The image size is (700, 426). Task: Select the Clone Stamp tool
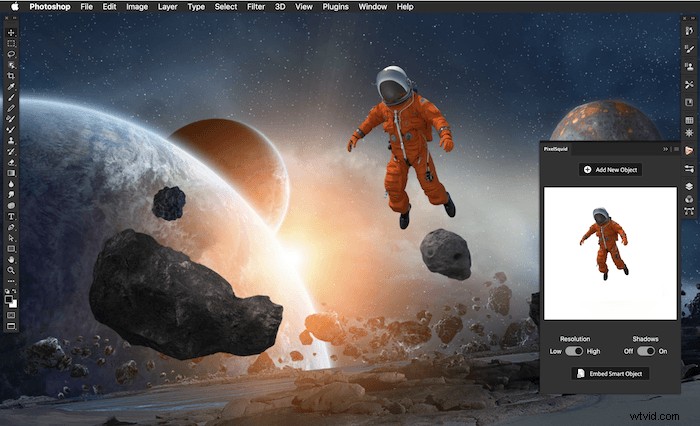[11, 141]
